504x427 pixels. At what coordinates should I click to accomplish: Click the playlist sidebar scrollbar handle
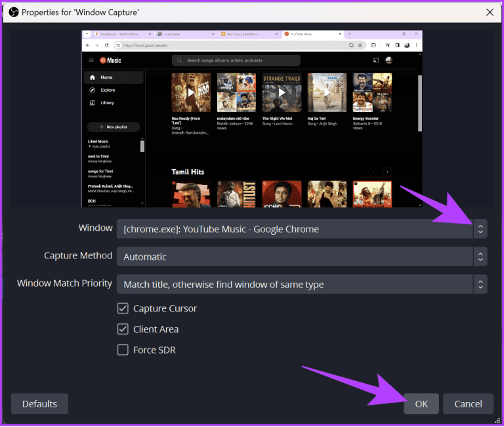click(142, 146)
